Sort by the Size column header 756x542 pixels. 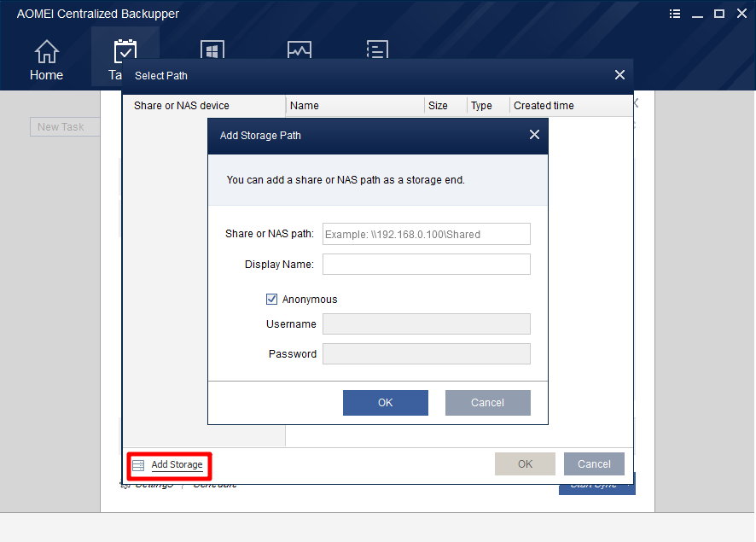tap(445, 106)
